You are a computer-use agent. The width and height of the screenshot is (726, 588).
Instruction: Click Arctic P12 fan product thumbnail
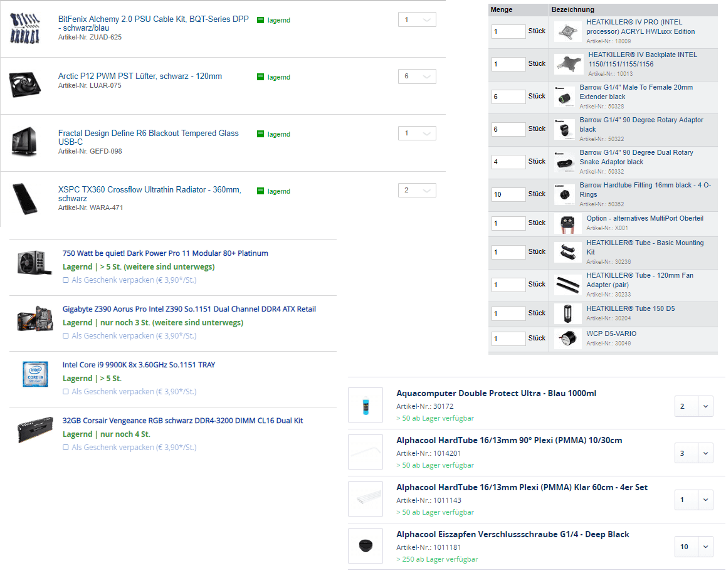pos(25,84)
